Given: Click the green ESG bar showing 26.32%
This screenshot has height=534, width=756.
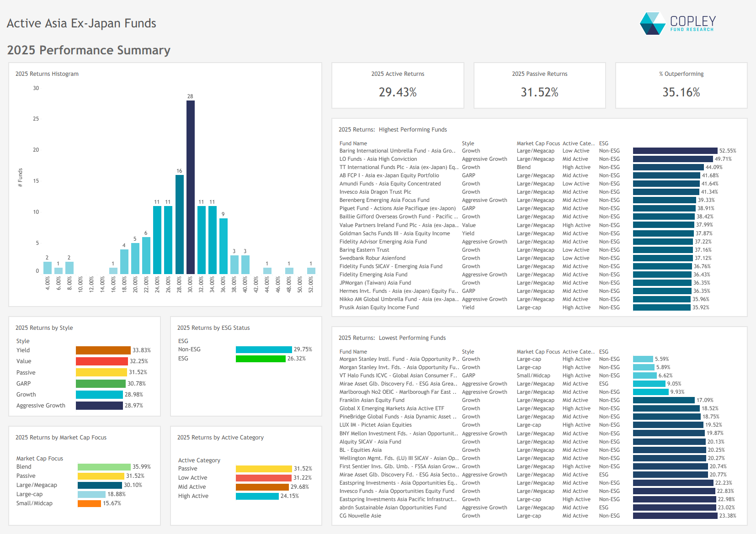Looking at the screenshot, I should click(260, 359).
